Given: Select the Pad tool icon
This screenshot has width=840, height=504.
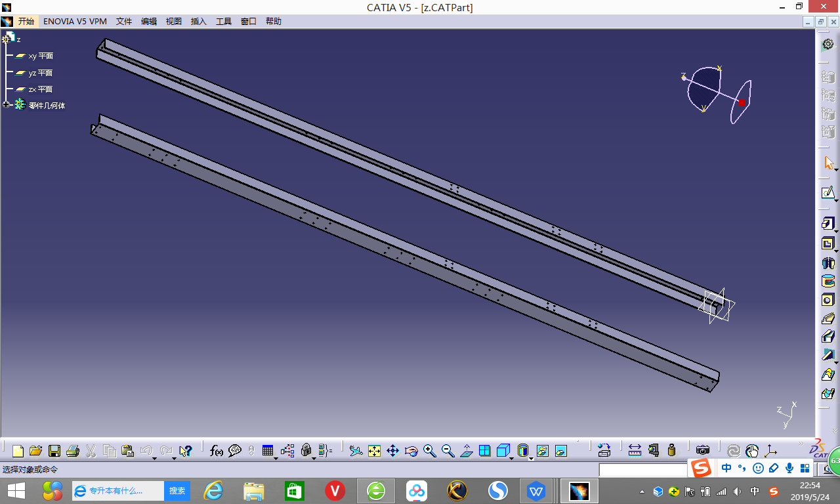Looking at the screenshot, I should [x=828, y=224].
